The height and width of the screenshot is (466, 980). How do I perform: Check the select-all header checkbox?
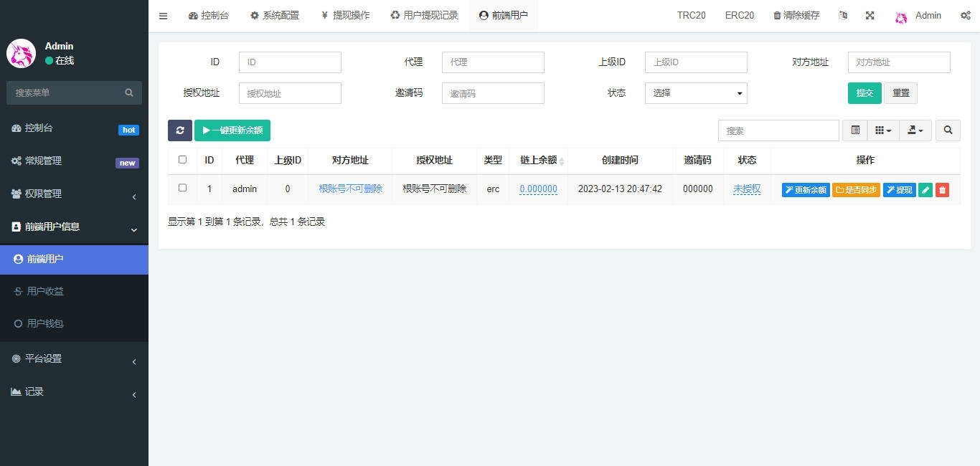(x=182, y=160)
